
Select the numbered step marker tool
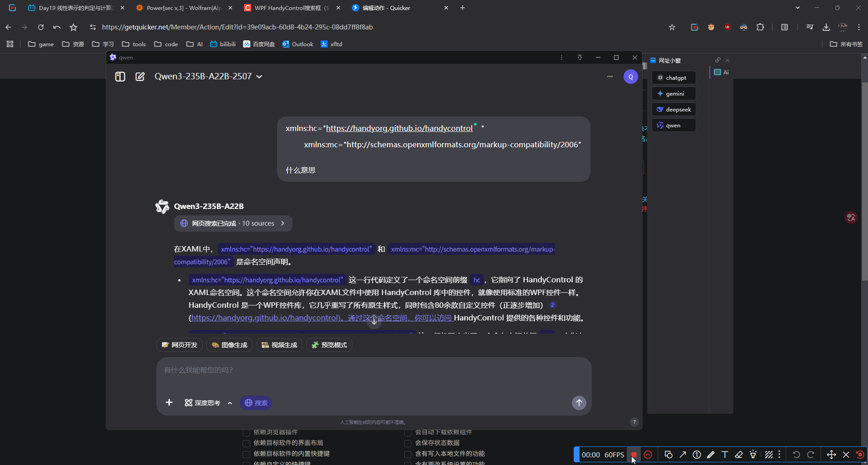pyautogui.click(x=697, y=455)
